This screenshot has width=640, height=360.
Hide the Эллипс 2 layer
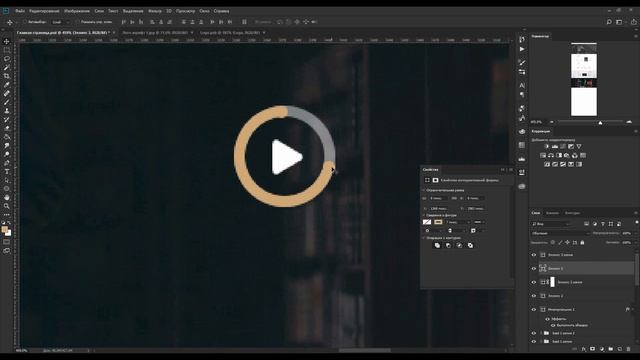(x=533, y=296)
